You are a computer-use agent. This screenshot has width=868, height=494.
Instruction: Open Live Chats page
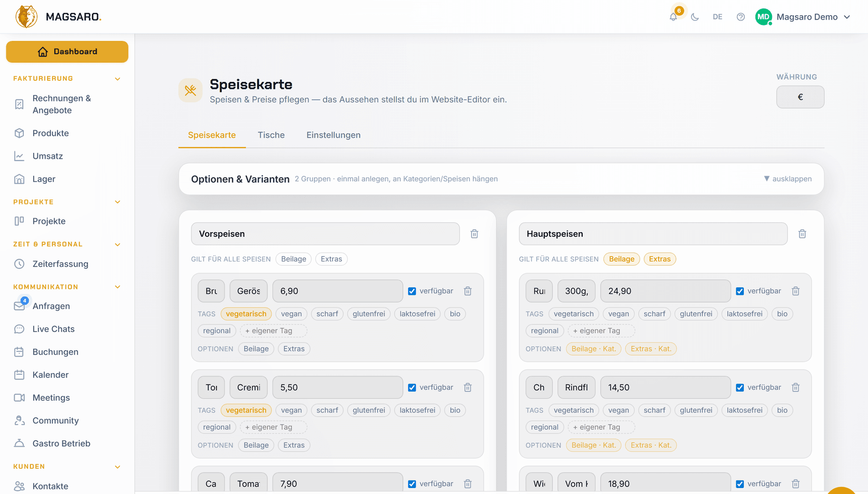coord(67,329)
